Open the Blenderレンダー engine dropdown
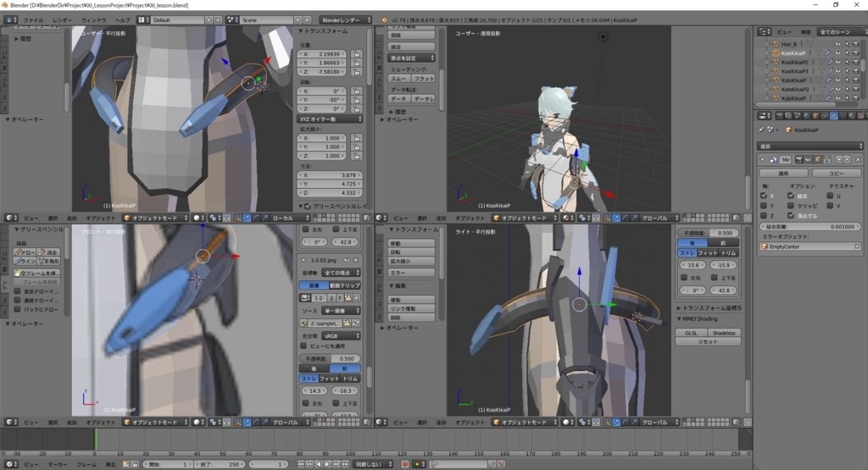This screenshot has height=470, width=868. point(345,20)
